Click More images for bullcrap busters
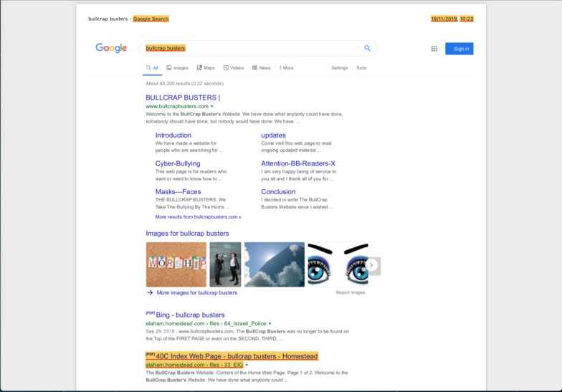 (x=196, y=292)
